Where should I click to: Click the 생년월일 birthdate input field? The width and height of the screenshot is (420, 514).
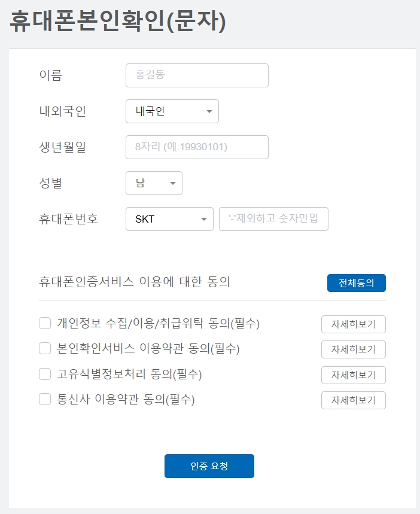pyautogui.click(x=197, y=147)
